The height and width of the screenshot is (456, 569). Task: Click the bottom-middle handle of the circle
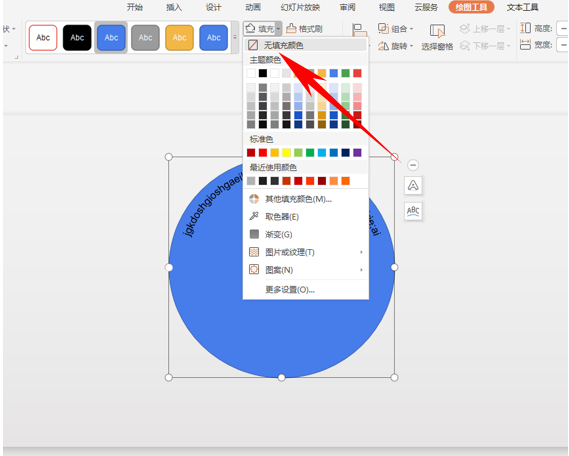[281, 378]
